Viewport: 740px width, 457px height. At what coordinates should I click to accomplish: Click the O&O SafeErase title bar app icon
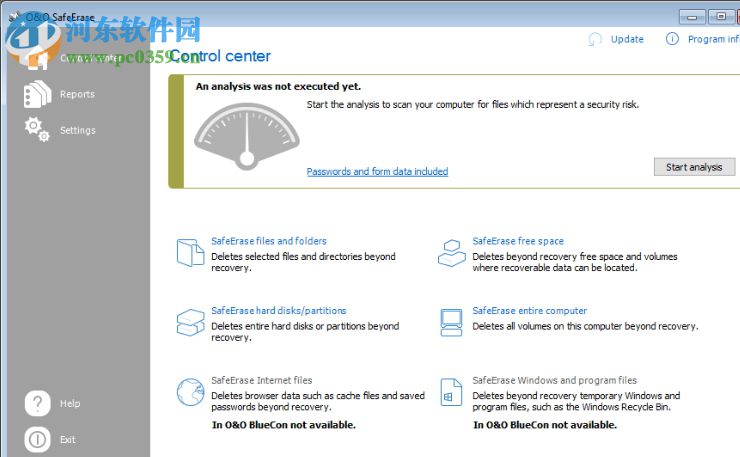(15, 17)
